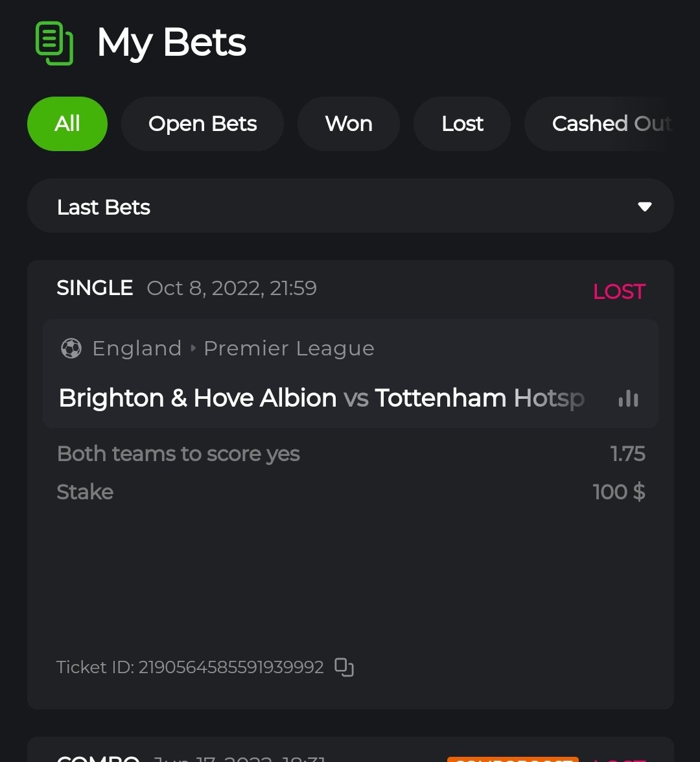Click the Tottenham Hotspur team name
Image resolution: width=700 pixels, height=762 pixels.
coord(480,398)
